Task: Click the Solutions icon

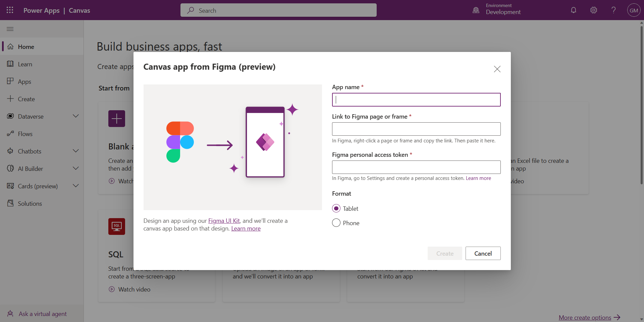Action: tap(10, 203)
